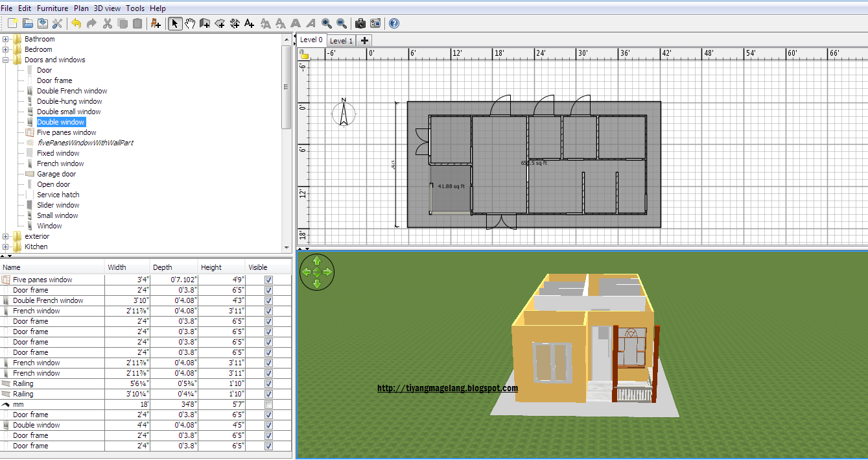Click the Open home folder icon
Image resolution: width=868 pixels, height=460 pixels.
coord(27,23)
